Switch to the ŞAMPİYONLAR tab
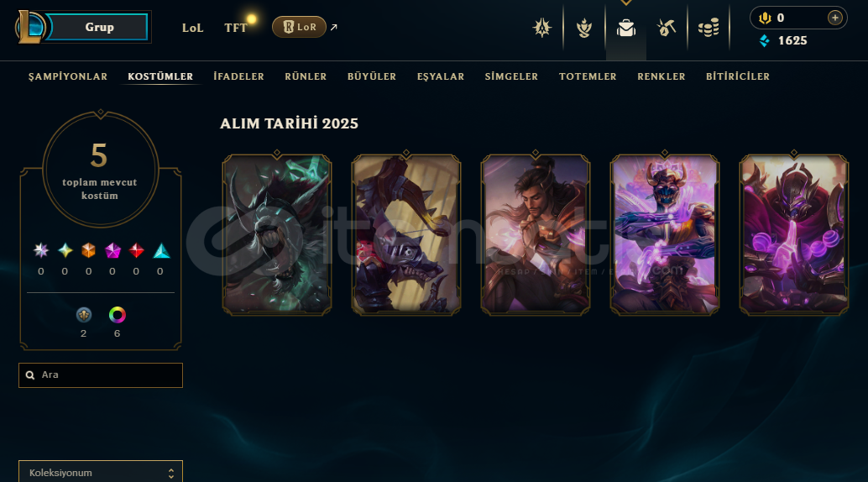The width and height of the screenshot is (868, 482). coord(68,76)
